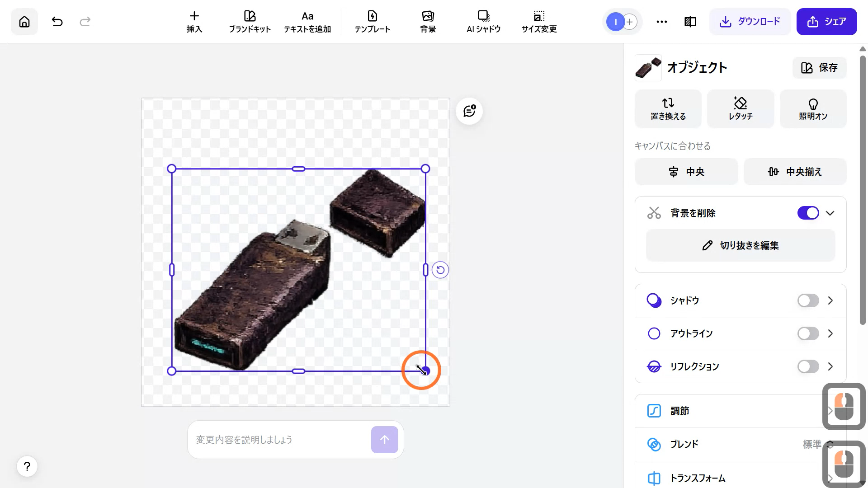Viewport: 868px width, 488px height.
Task: Click the outline circle icon beside アウトライン
Action: pos(654,333)
